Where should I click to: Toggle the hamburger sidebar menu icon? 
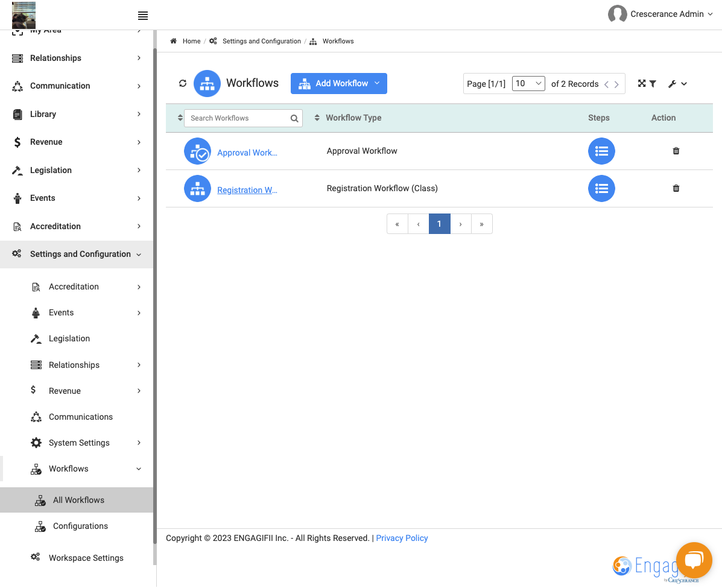(143, 16)
